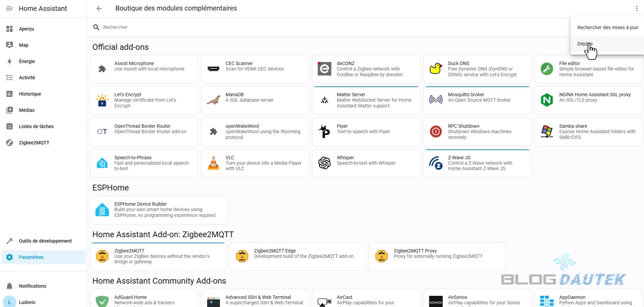Image resolution: width=644 pixels, height=307 pixels.
Task: Open the Z-Wave JS add-on icon
Action: [x=435, y=163]
